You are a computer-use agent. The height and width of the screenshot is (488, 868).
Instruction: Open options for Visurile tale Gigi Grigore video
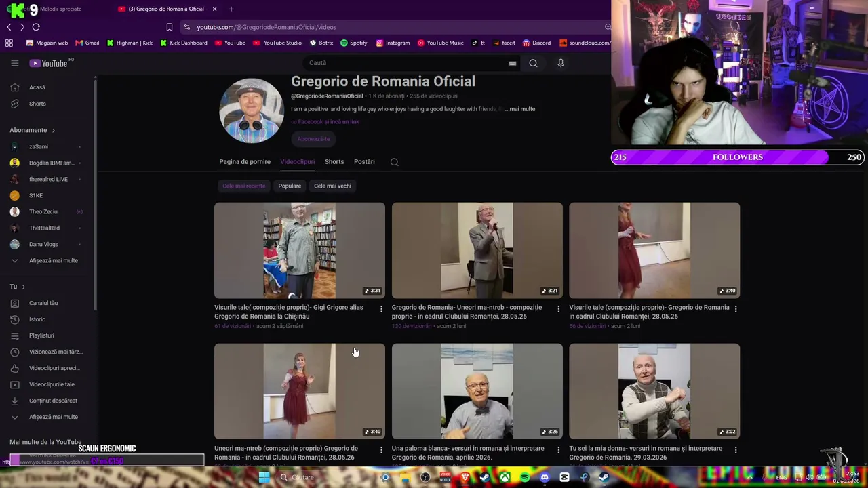(x=381, y=309)
